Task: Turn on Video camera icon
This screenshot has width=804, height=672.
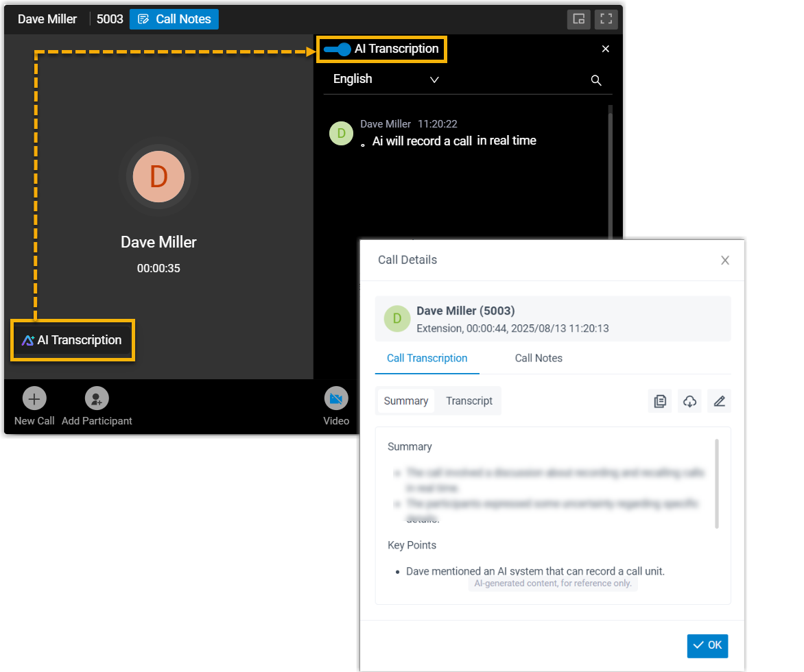Action: click(x=336, y=398)
